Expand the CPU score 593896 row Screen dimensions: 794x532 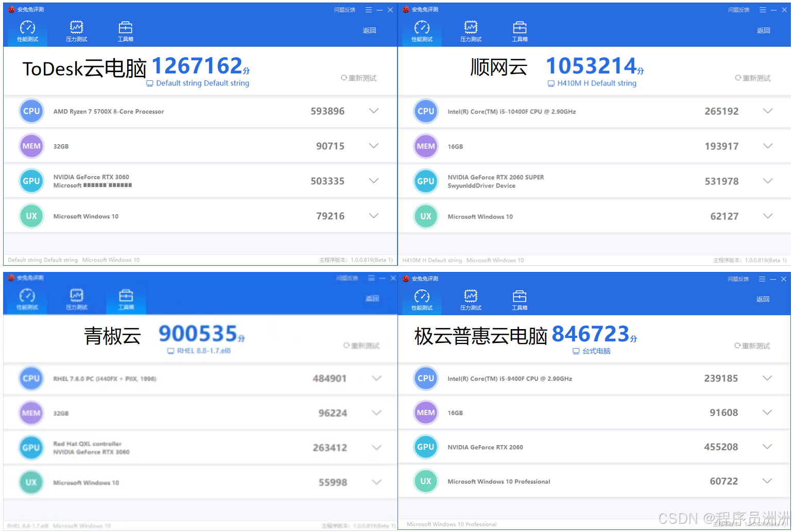click(x=374, y=111)
